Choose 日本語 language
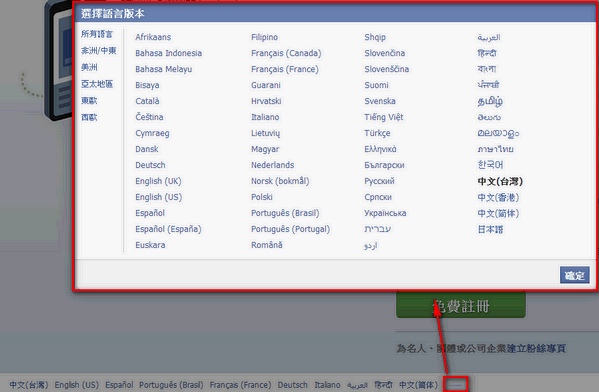This screenshot has height=392, width=599. point(490,229)
